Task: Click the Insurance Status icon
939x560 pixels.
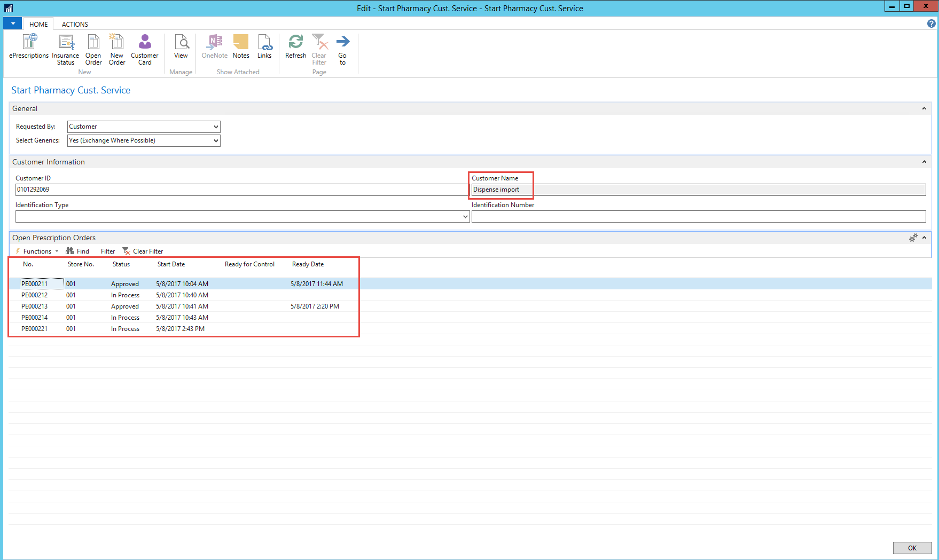Action: coord(65,50)
